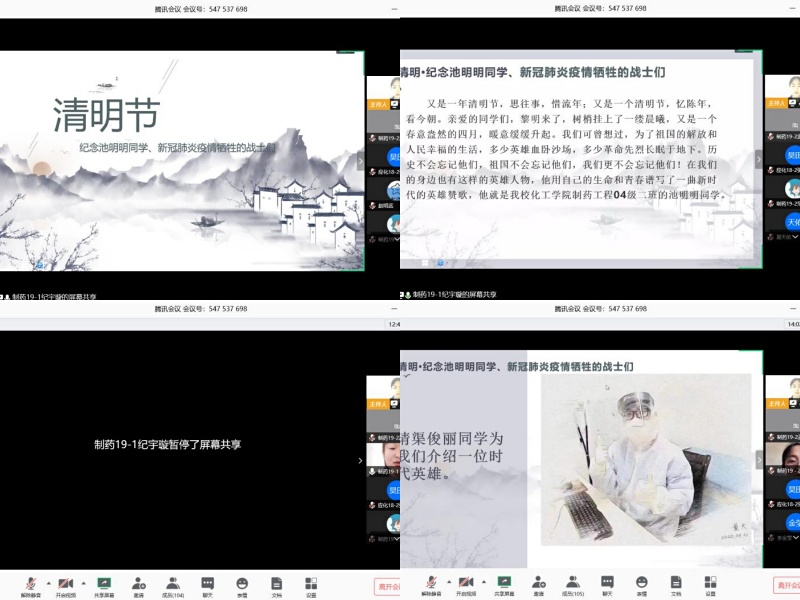This screenshot has height=600, width=800.
Task: Collapse participant strip arrow in top-left window
Action: pyautogui.click(x=361, y=160)
